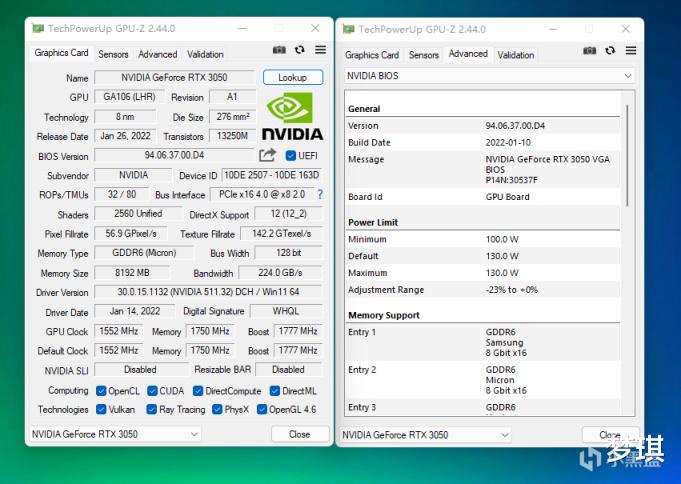
Task: Click the Bus Interface question mark icon
Action: [x=320, y=194]
